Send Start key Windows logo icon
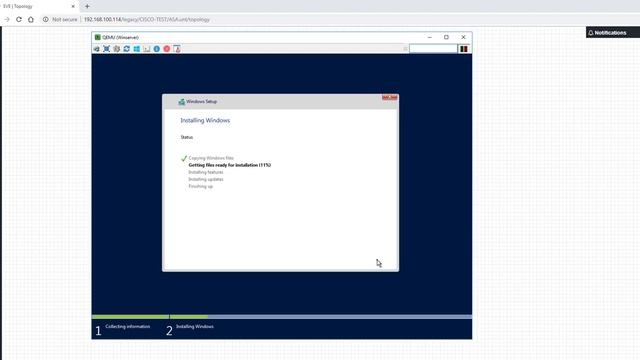 coord(137,49)
